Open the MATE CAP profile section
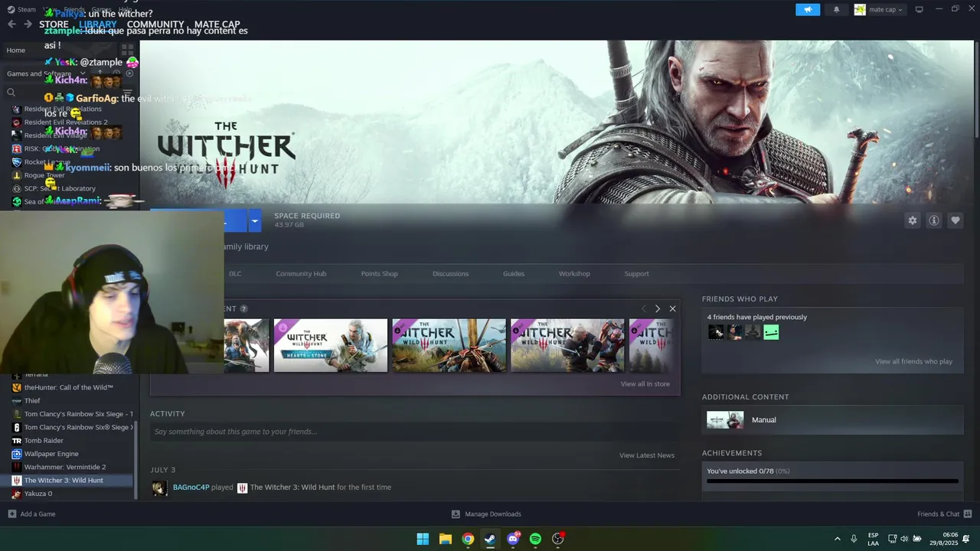The width and height of the screenshot is (980, 551). tap(217, 24)
